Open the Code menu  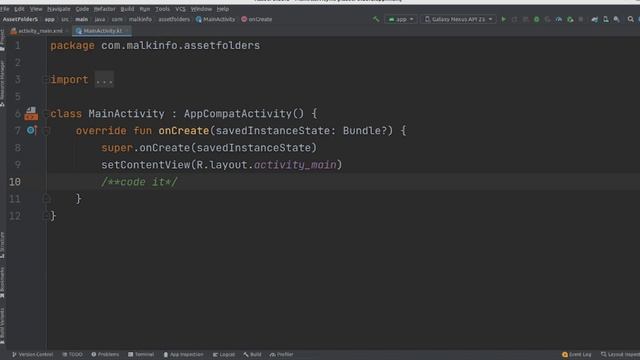(x=82, y=9)
